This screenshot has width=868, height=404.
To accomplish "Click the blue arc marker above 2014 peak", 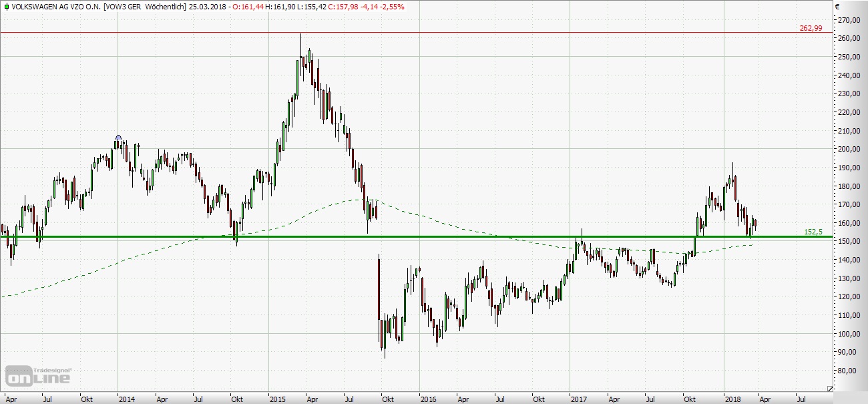I will pyautogui.click(x=118, y=138).
